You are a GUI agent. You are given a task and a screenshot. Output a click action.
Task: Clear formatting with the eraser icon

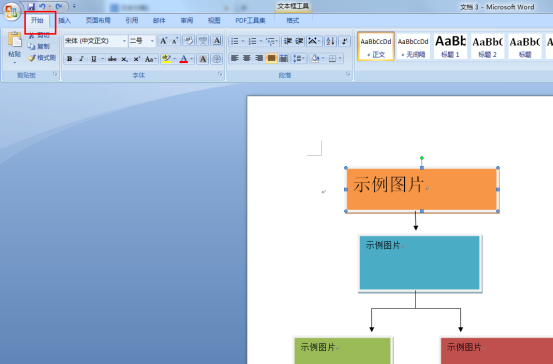point(189,41)
